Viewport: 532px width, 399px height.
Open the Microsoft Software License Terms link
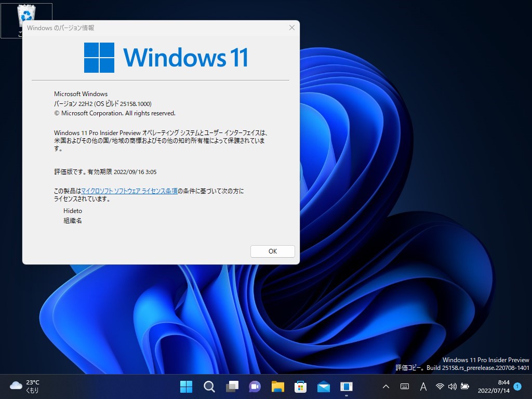coord(129,191)
